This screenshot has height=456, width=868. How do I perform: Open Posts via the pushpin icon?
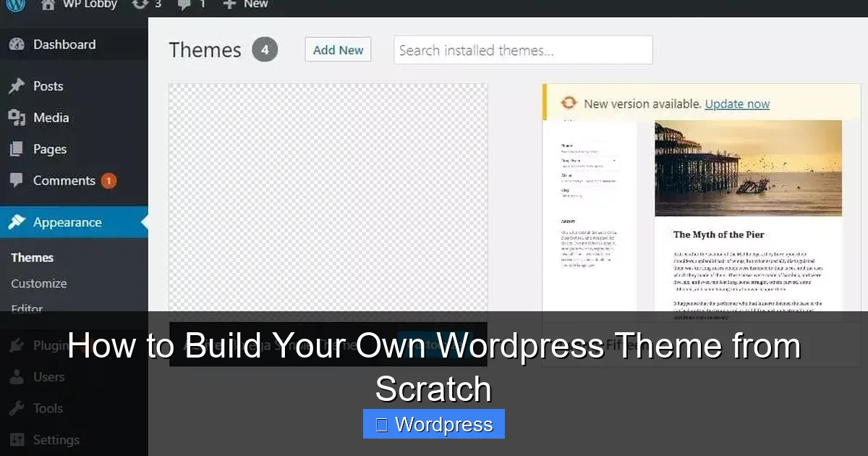pos(17,85)
